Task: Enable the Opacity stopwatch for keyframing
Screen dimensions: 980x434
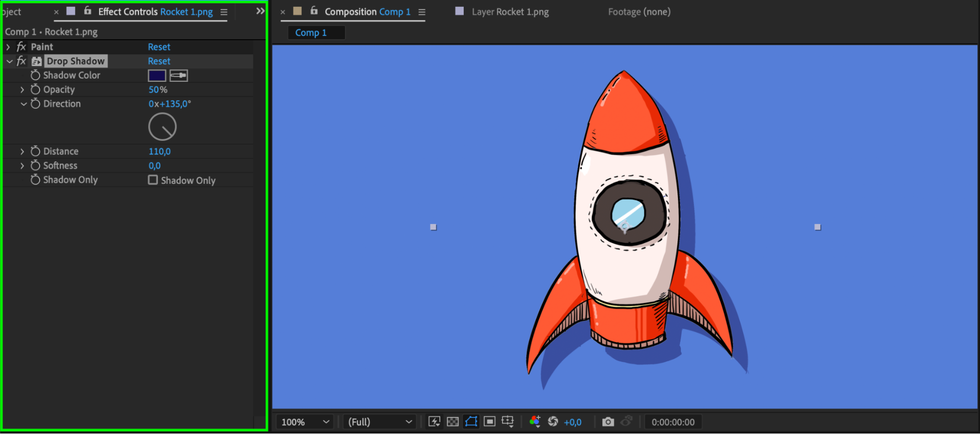Action: tap(35, 90)
